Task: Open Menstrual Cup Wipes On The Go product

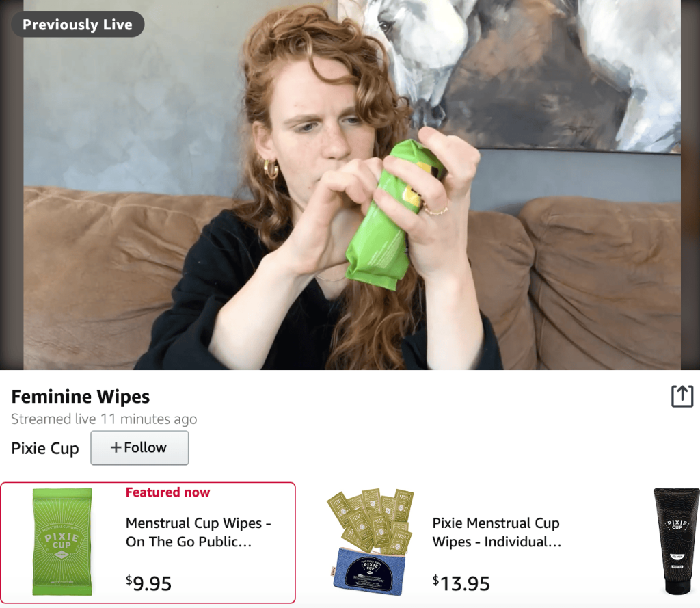Action: click(198, 532)
